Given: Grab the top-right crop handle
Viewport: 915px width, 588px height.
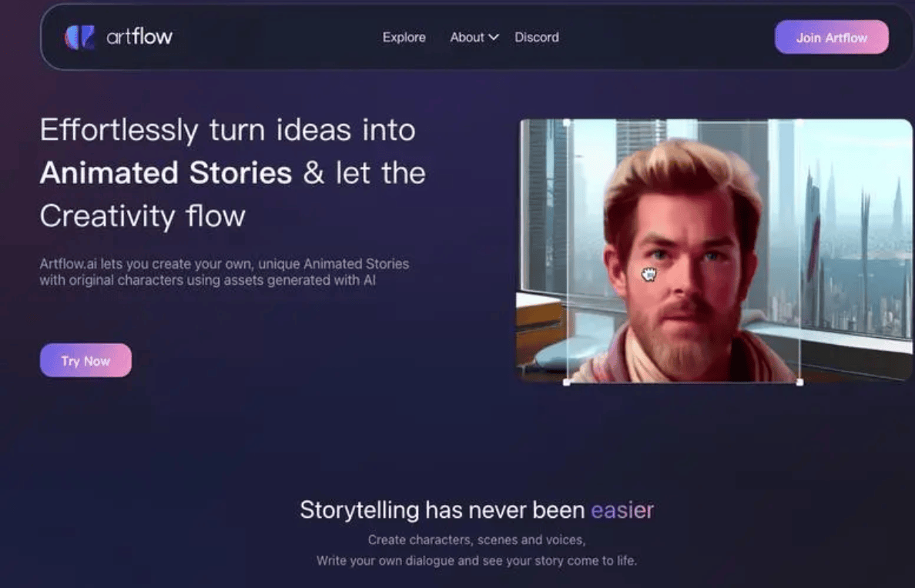Looking at the screenshot, I should (799, 122).
